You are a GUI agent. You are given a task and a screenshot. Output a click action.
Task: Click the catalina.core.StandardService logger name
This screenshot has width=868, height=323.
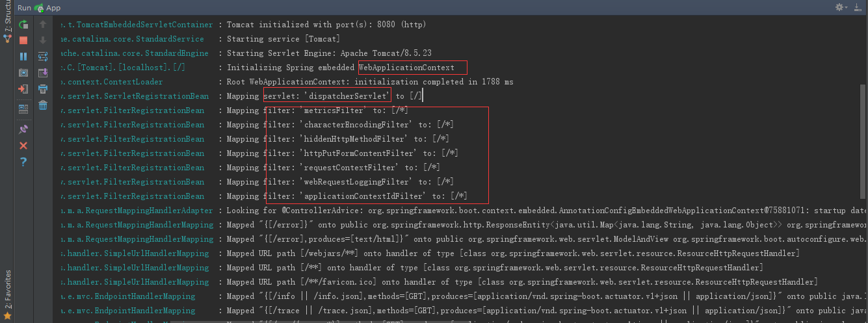point(131,39)
